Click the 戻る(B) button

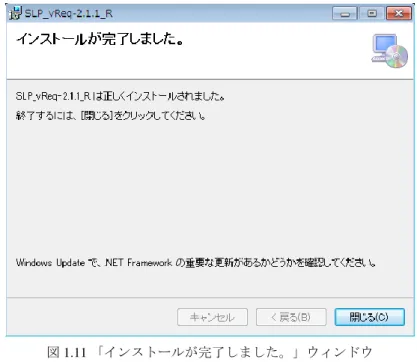click(x=291, y=317)
